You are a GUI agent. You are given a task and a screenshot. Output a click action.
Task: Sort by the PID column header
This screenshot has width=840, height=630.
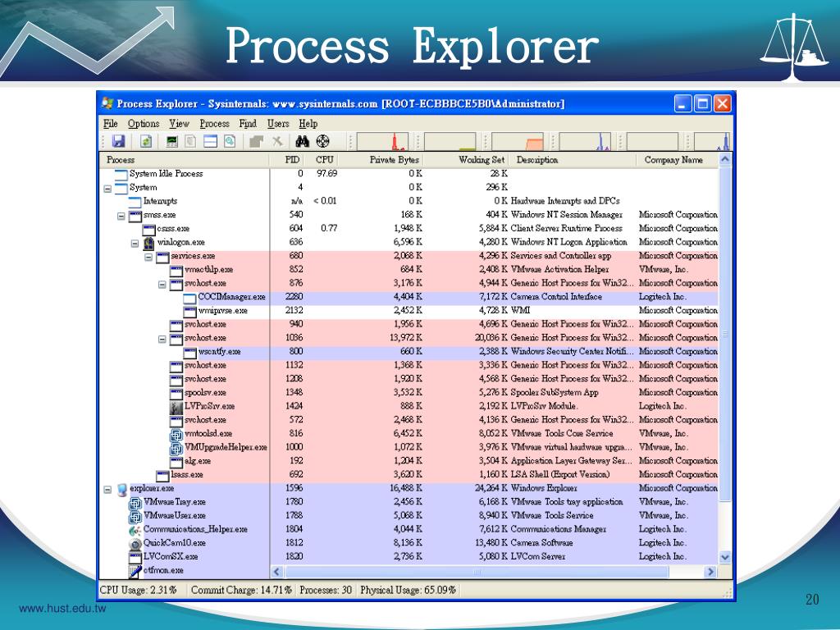(x=288, y=160)
